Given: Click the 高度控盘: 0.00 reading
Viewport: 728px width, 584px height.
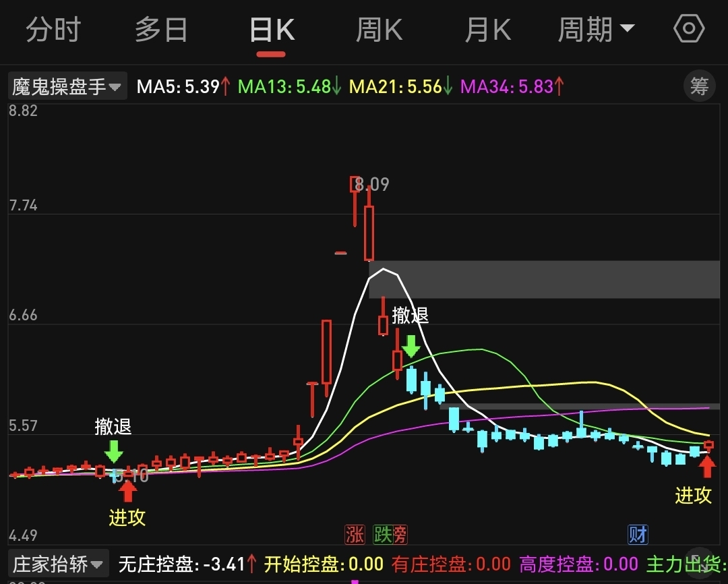Looking at the screenshot, I should (578, 564).
